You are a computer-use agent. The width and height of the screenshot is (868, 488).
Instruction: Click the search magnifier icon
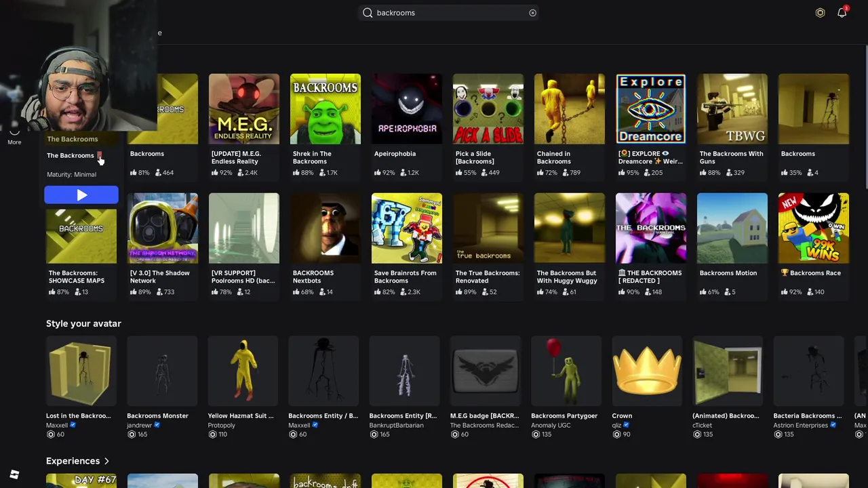coord(368,13)
